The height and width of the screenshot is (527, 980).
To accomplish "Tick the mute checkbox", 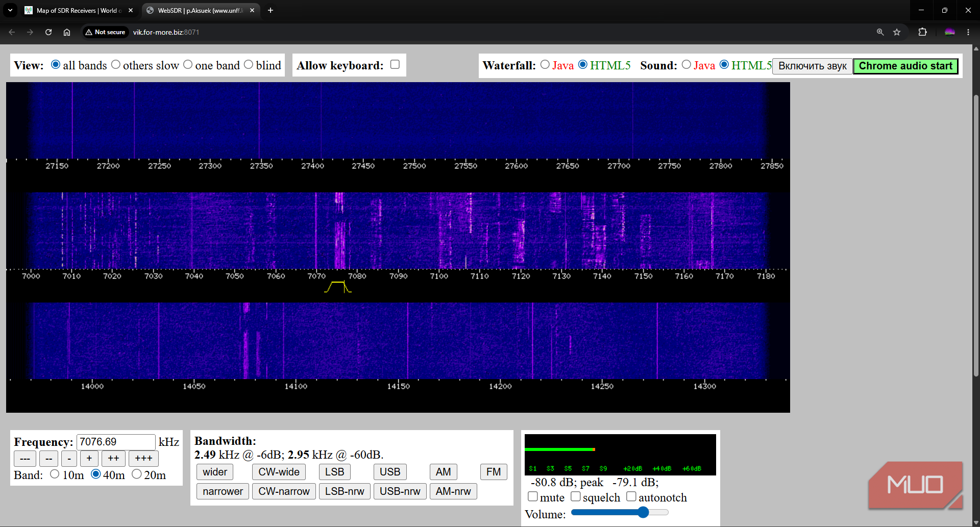I will [533, 496].
